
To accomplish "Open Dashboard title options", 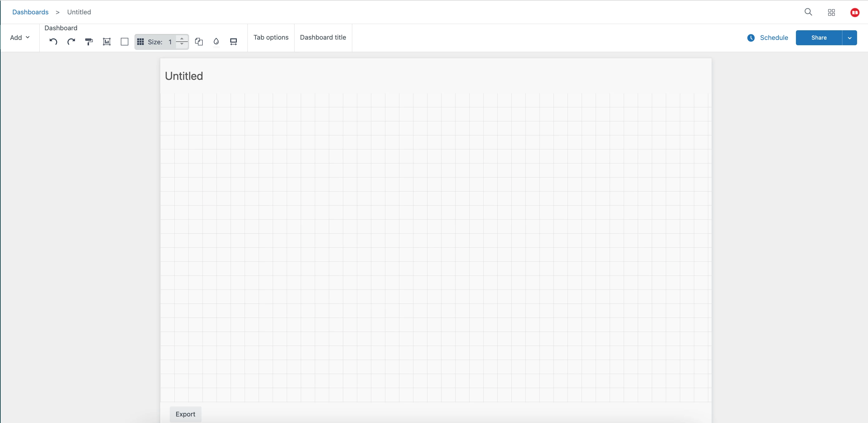I will 323,37.
